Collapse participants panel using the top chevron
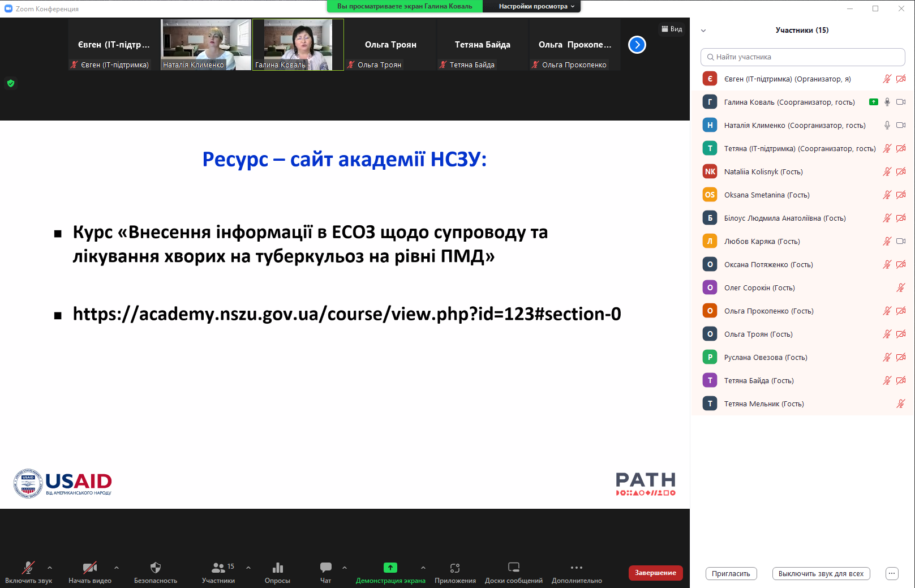Image resolution: width=915 pixels, height=588 pixels. coord(703,31)
